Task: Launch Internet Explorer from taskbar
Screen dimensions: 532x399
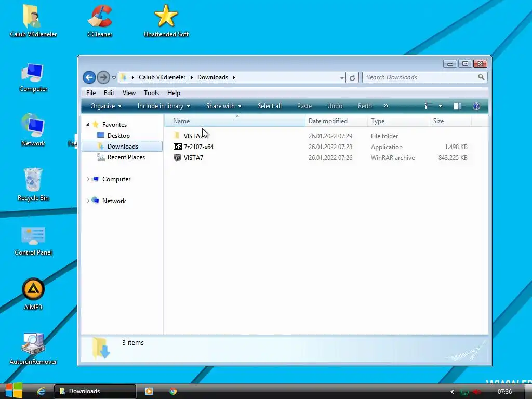Action: 41,391
